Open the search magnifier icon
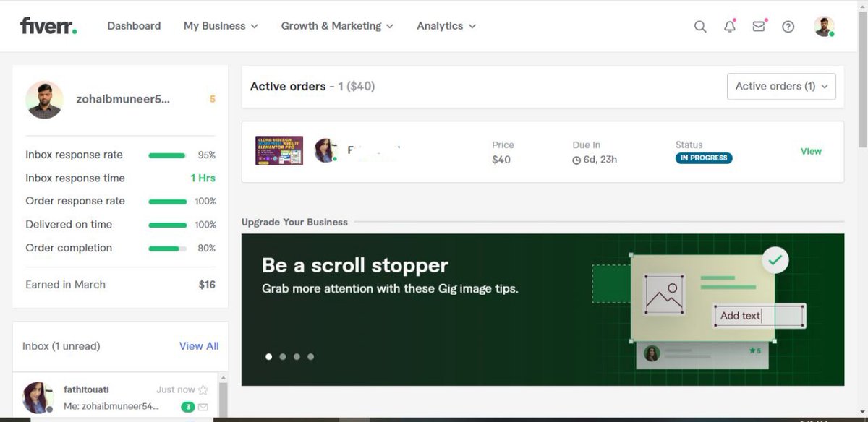 point(700,27)
